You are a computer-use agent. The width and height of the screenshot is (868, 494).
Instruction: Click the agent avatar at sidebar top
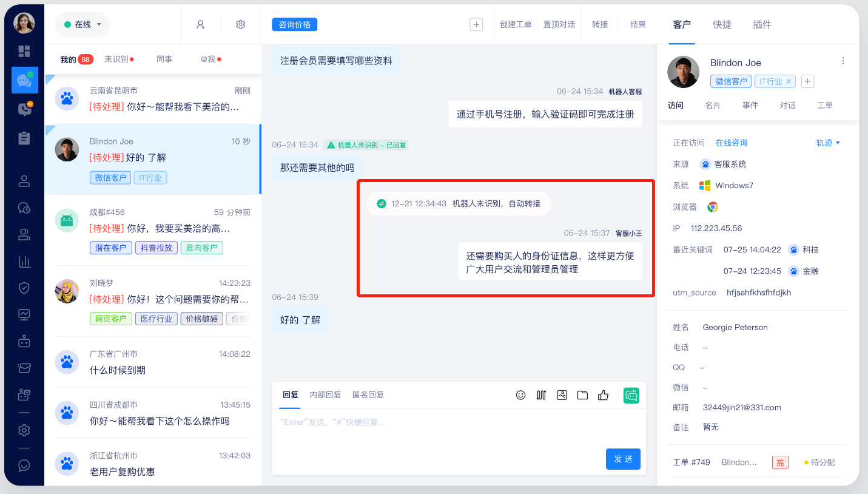[24, 23]
